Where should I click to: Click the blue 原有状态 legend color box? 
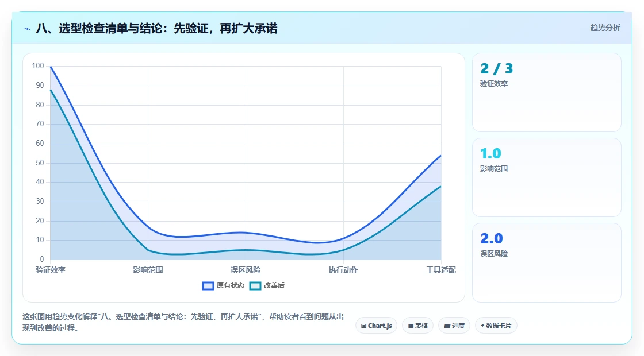(x=208, y=286)
